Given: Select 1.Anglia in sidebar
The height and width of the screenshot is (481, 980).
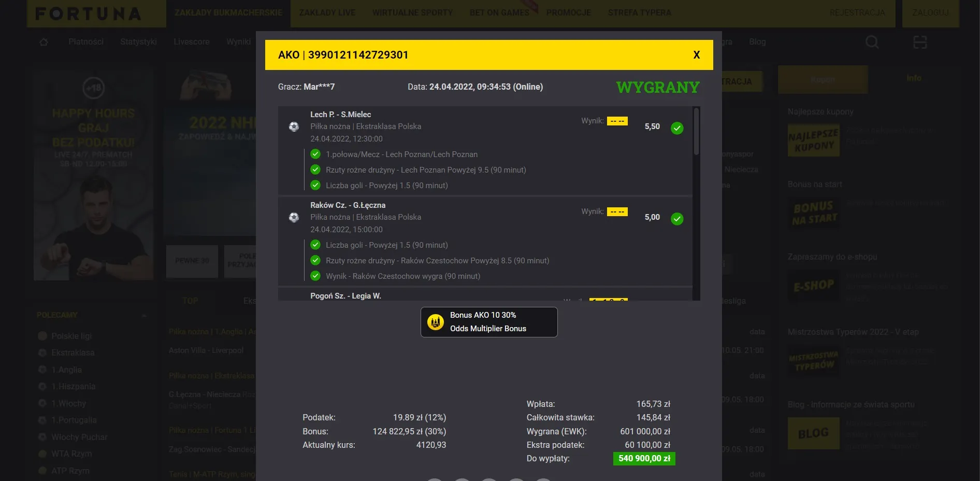Looking at the screenshot, I should pos(66,370).
